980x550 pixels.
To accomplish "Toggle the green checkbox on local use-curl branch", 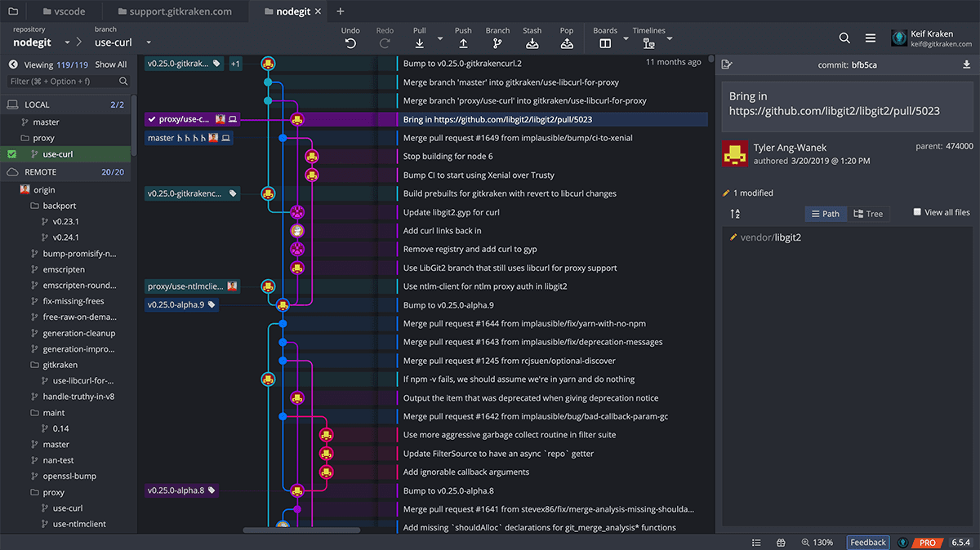I will coord(12,154).
